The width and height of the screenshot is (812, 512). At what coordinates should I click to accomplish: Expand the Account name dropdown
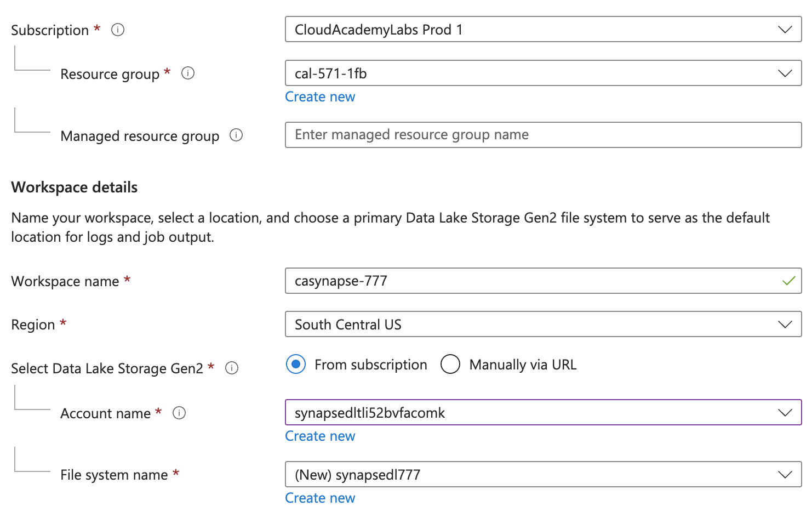[x=542, y=413]
